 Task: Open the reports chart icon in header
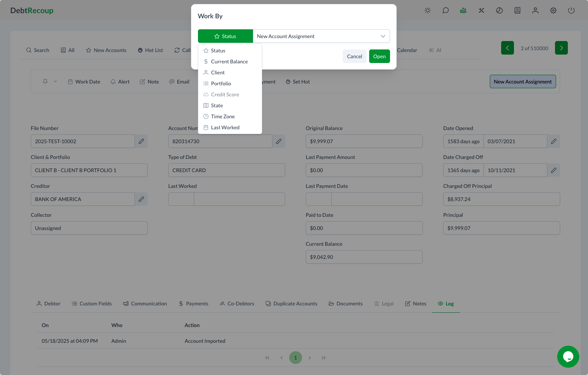pos(499,11)
